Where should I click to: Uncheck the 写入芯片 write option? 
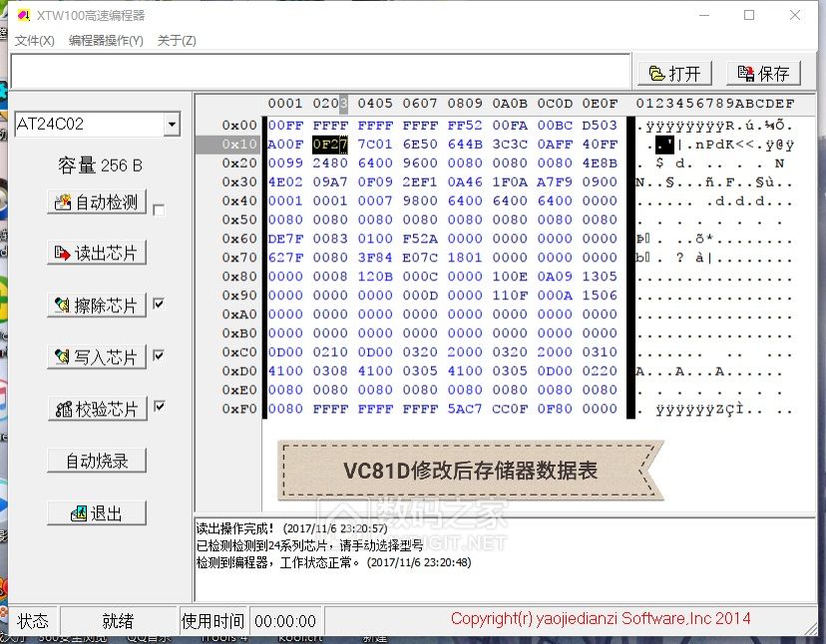pyautogui.click(x=159, y=356)
